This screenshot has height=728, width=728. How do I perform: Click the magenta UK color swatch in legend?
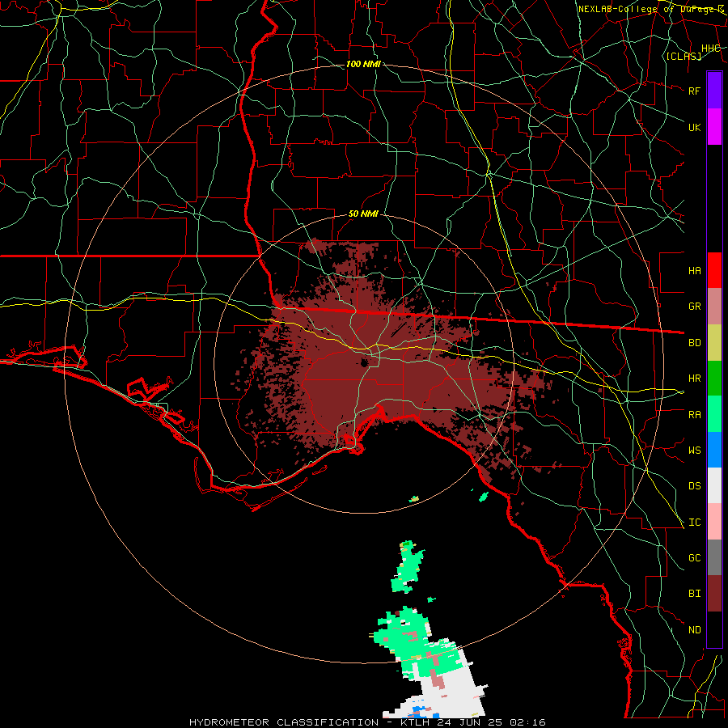pyautogui.click(x=714, y=127)
